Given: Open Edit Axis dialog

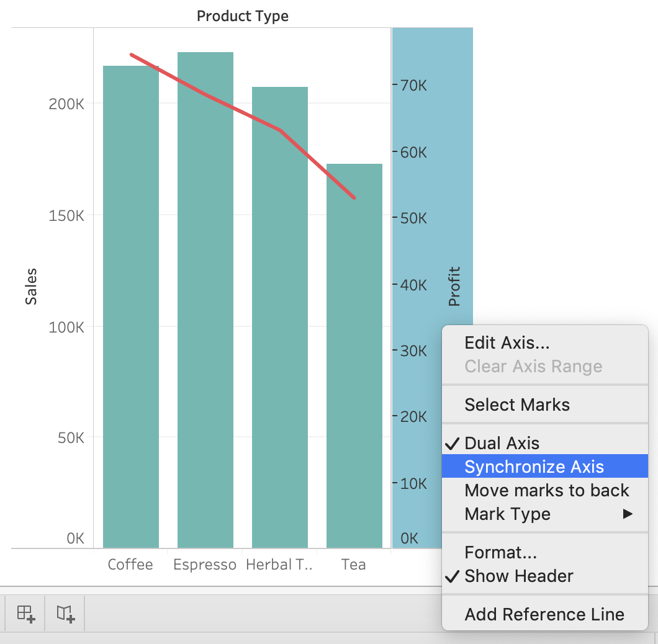Looking at the screenshot, I should click(507, 342).
